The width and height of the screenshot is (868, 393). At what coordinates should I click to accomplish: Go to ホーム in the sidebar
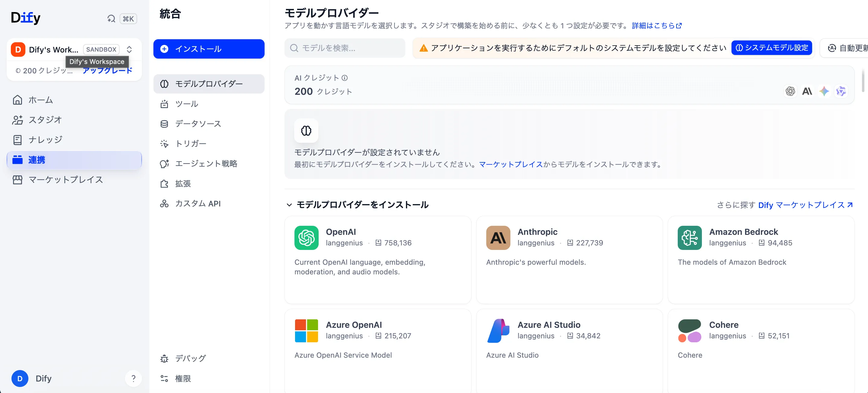click(x=74, y=100)
